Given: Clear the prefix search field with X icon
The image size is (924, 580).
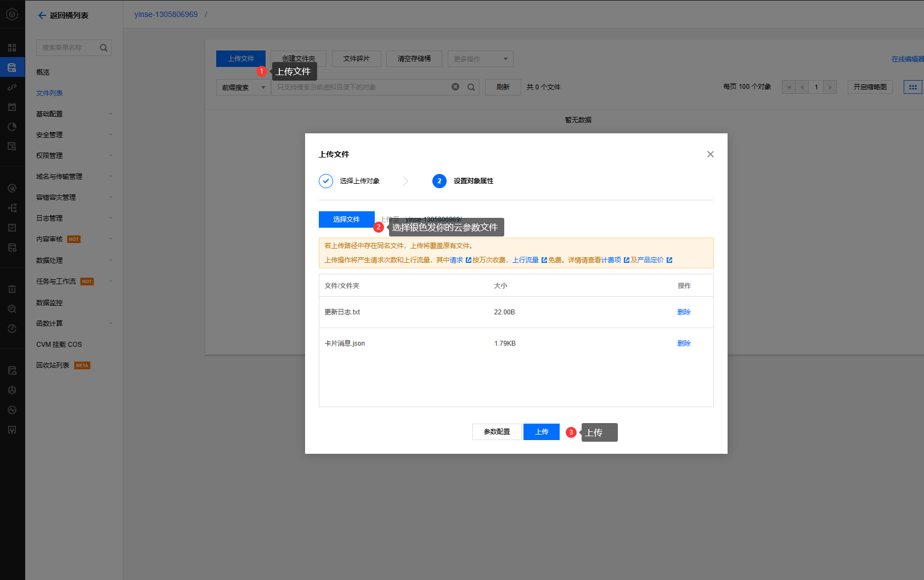Looking at the screenshot, I should (x=455, y=87).
